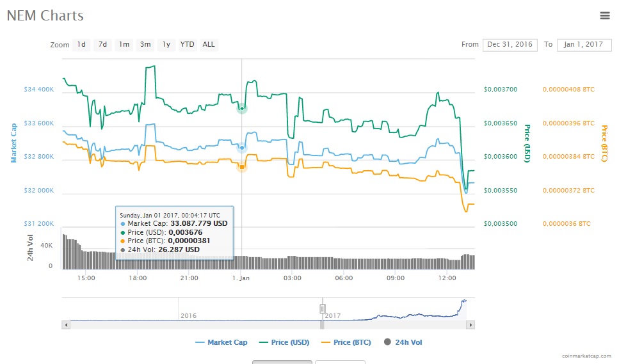Click the Market Cap value in tooltip
619x364 pixels.
point(199,223)
